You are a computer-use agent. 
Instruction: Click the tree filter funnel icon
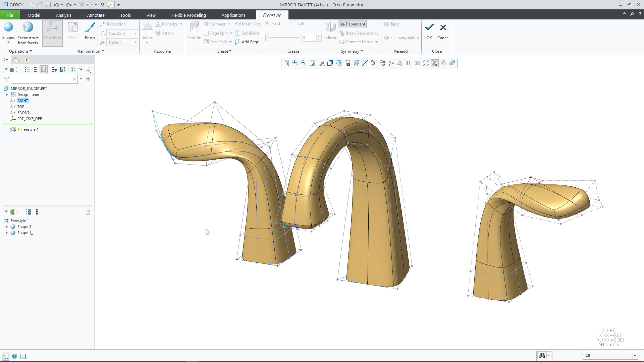click(6, 79)
